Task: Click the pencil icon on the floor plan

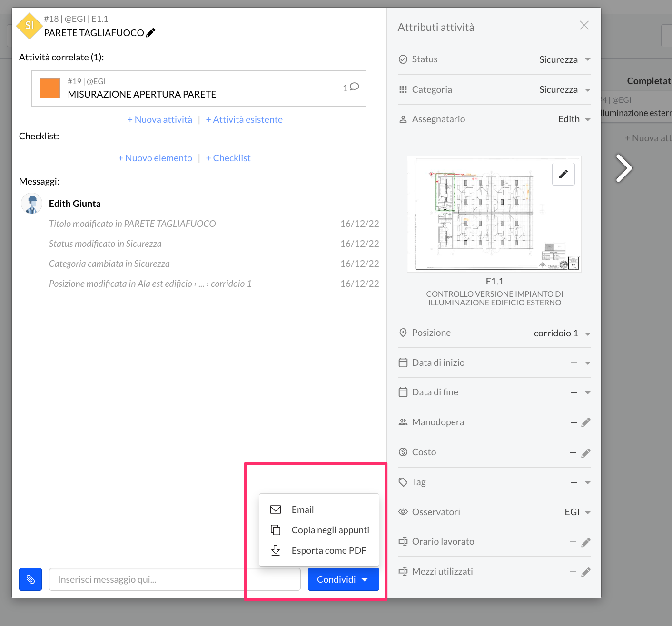Action: [563, 174]
